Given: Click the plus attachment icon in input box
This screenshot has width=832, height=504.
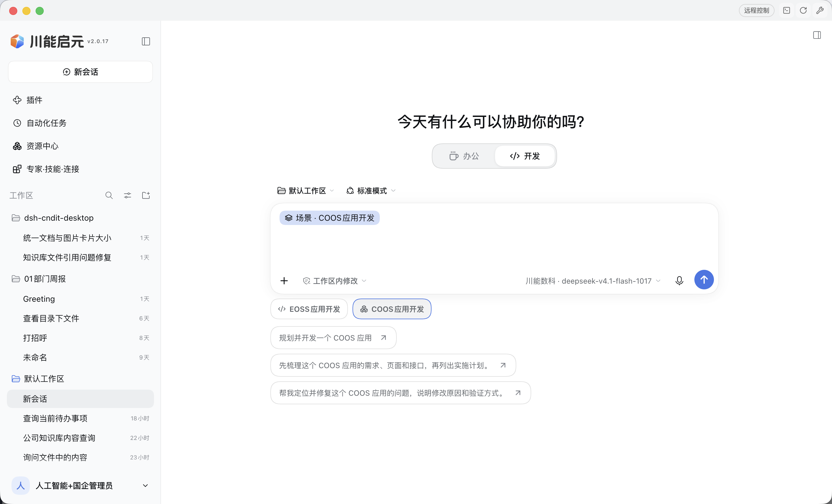Looking at the screenshot, I should pos(284,281).
